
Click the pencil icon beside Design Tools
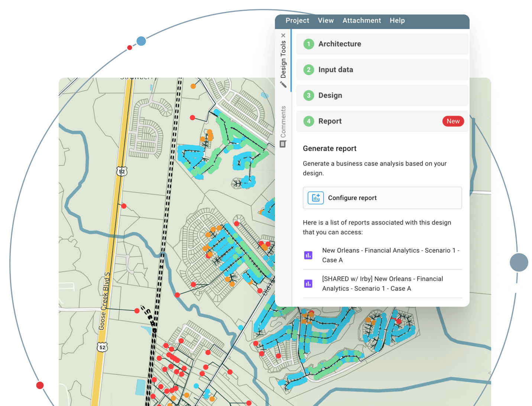283,85
